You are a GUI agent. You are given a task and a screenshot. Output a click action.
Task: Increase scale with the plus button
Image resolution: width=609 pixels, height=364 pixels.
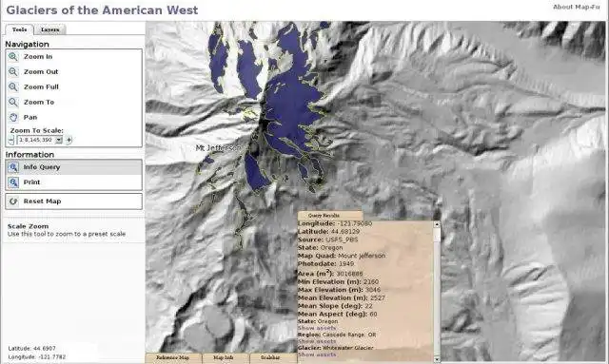[69, 140]
